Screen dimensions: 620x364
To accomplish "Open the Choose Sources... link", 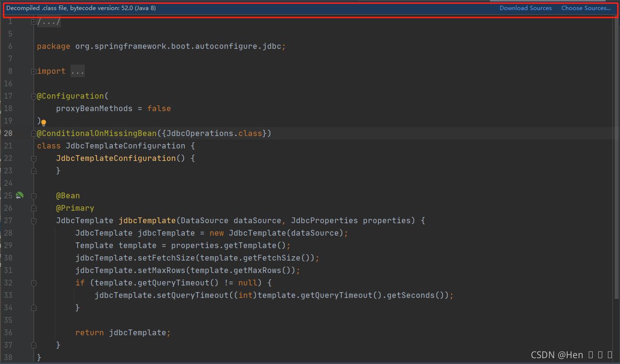I will pyautogui.click(x=586, y=8).
